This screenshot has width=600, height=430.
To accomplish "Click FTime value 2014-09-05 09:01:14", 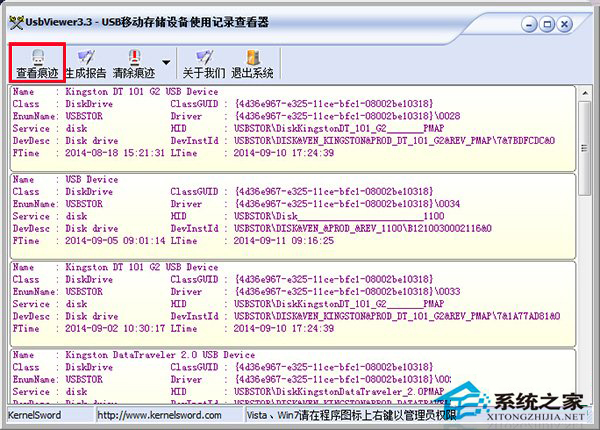I will pos(115,241).
